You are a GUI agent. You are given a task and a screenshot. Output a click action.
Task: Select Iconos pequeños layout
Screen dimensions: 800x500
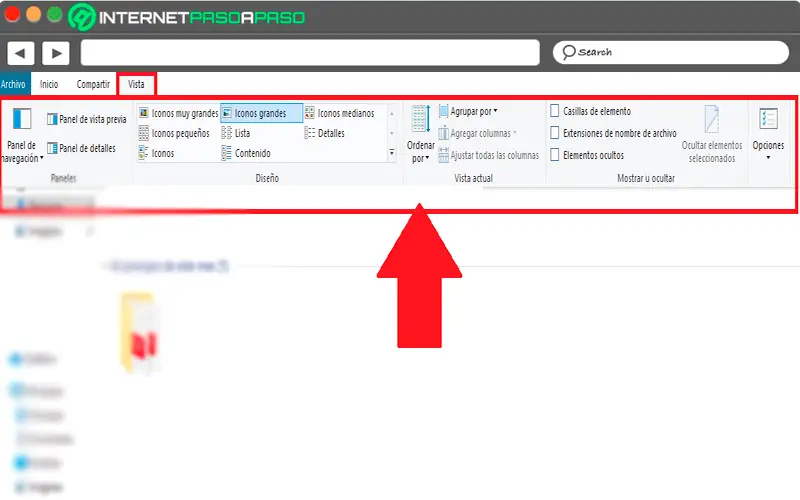click(174, 133)
